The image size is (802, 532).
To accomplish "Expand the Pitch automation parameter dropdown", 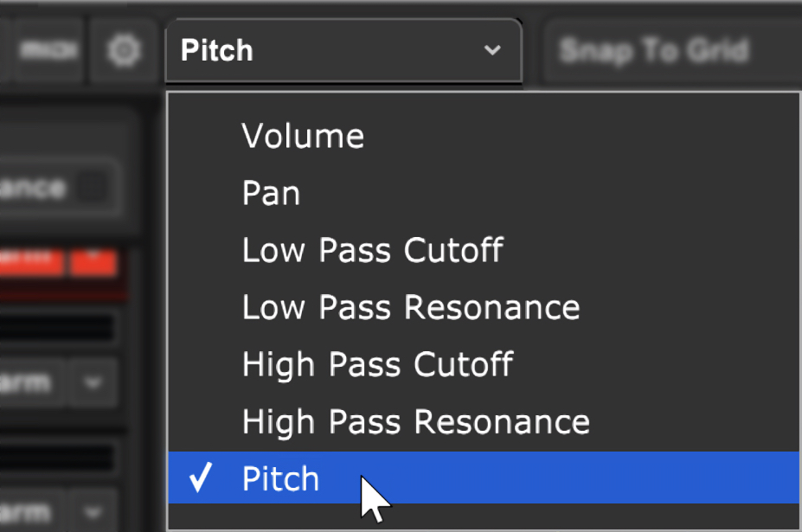I will [x=343, y=50].
